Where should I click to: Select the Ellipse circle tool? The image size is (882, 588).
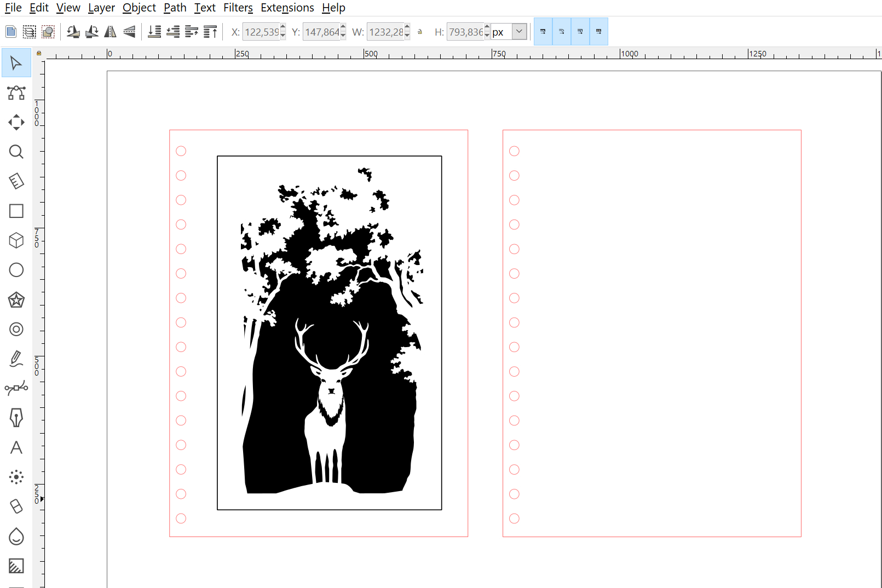pos(16,270)
